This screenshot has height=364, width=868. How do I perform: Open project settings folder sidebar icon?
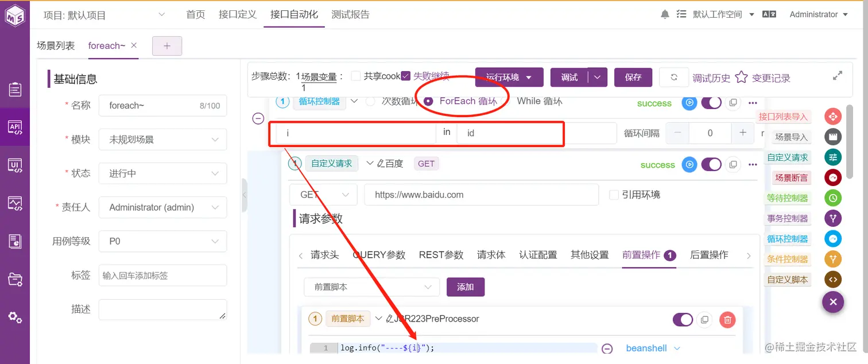point(15,279)
